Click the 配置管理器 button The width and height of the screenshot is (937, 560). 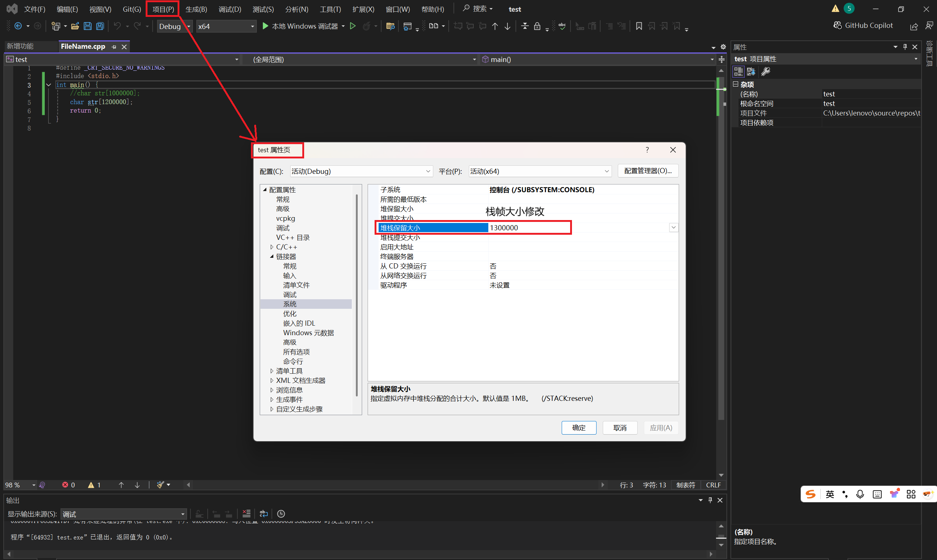[648, 171]
